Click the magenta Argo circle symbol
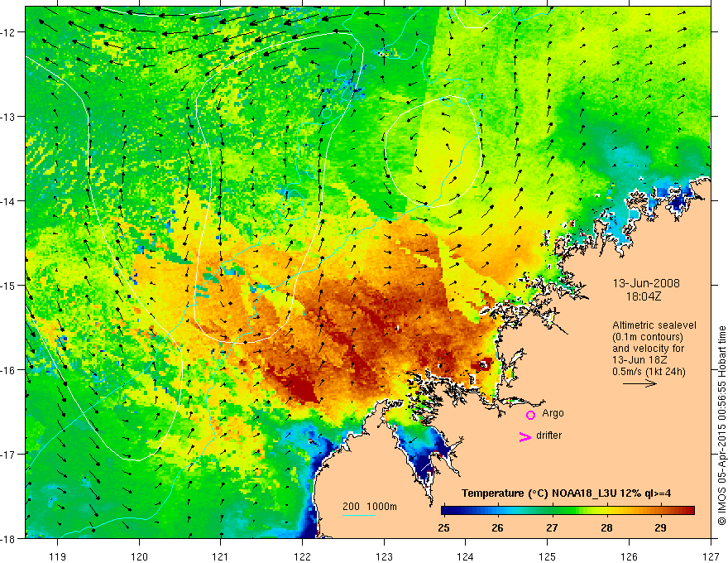 tap(530, 415)
